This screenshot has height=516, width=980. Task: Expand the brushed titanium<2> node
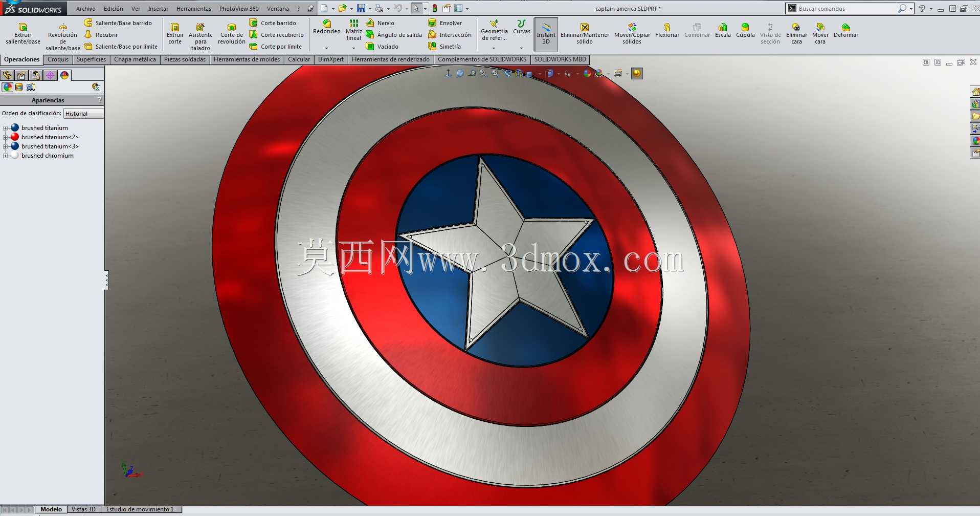pyautogui.click(x=5, y=137)
